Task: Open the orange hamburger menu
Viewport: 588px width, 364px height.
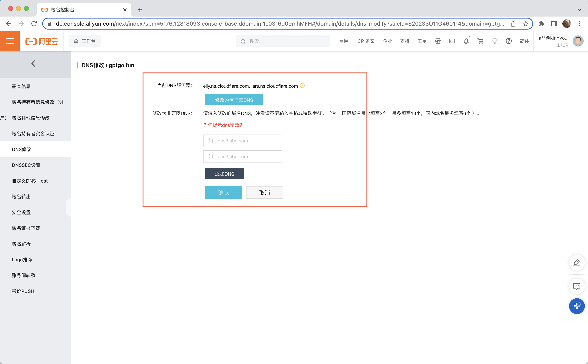Action: click(10, 41)
